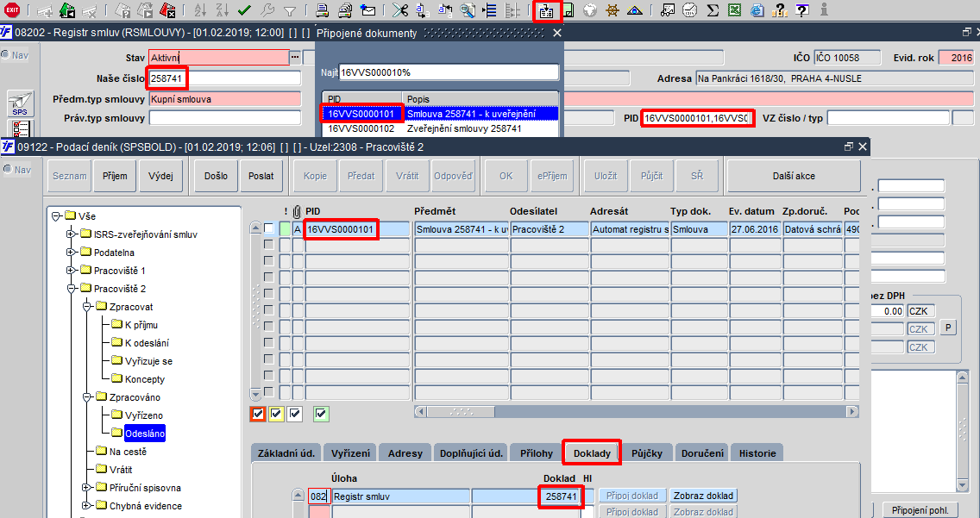This screenshot has width=980, height=518.
Task: Click the paperclip attachment column icon
Action: tap(298, 211)
